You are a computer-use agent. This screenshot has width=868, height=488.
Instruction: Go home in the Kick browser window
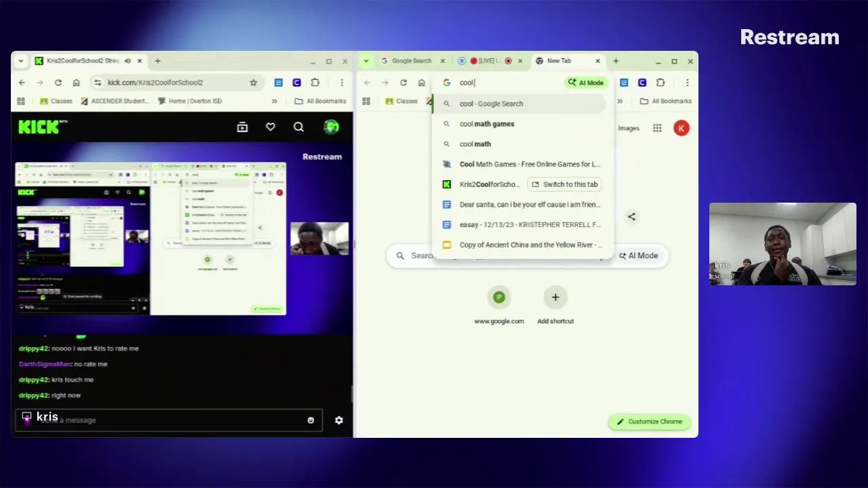[x=76, y=83]
